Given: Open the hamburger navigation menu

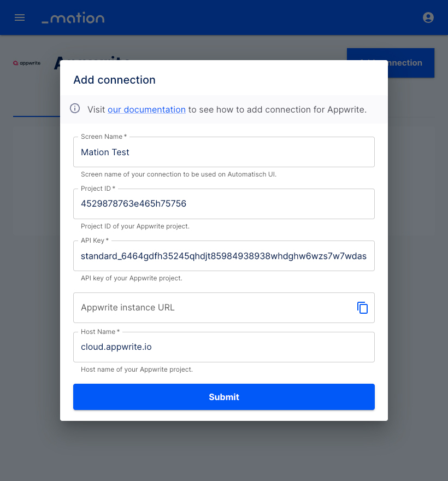Looking at the screenshot, I should tap(20, 17).
